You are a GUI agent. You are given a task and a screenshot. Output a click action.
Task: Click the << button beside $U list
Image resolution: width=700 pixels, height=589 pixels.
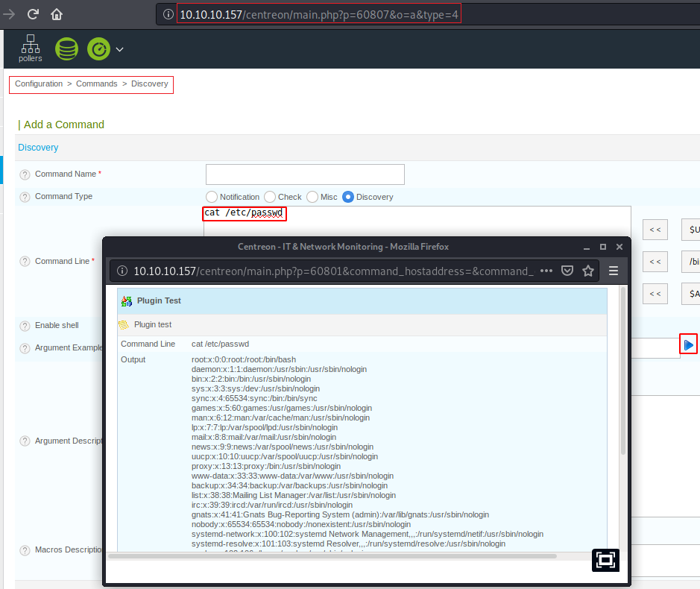coord(655,230)
